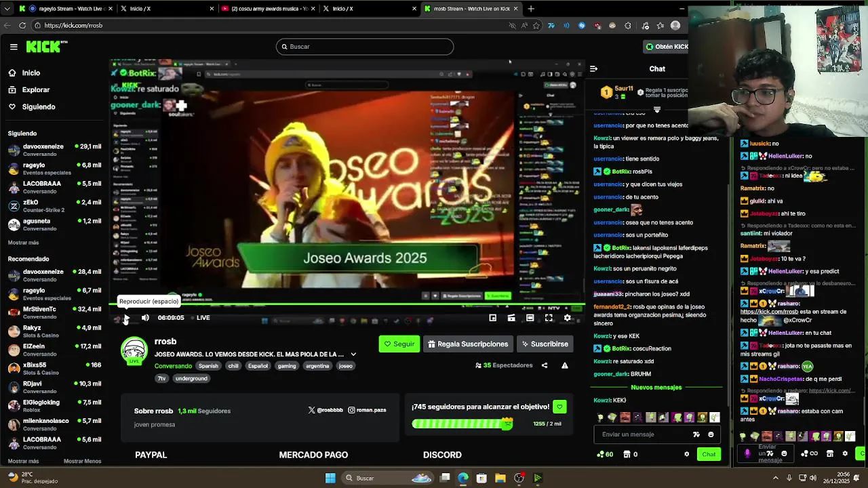Open the browser extensions puzzle icon
This screenshot has height=488, width=868.
click(x=627, y=26)
